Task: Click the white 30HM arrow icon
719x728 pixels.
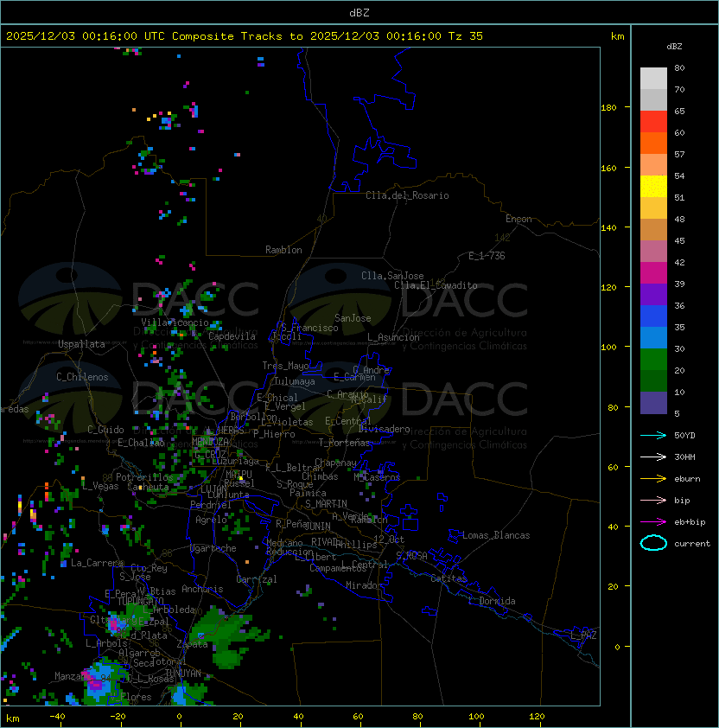Action: [653, 457]
